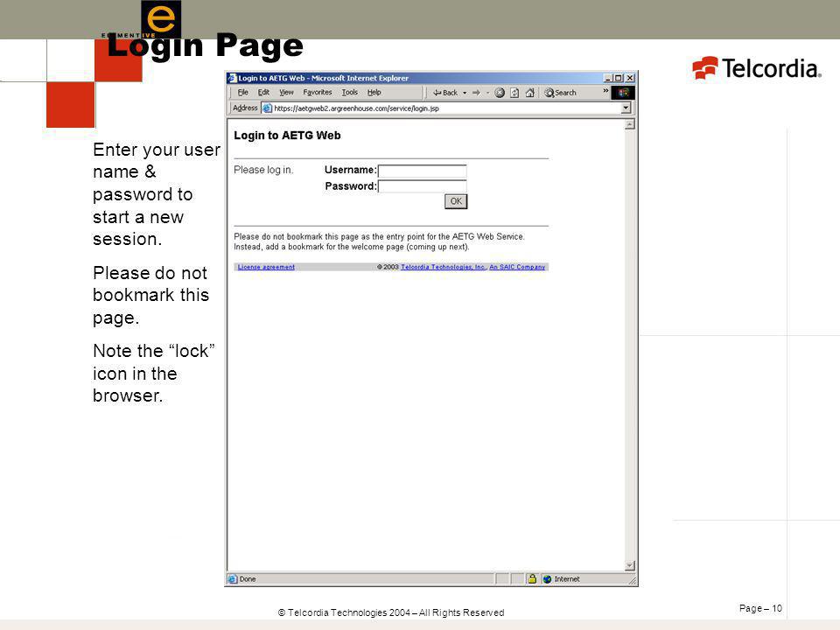This screenshot has height=630, width=840.
Task: Expand the address bar dropdown arrow
Action: (626, 108)
